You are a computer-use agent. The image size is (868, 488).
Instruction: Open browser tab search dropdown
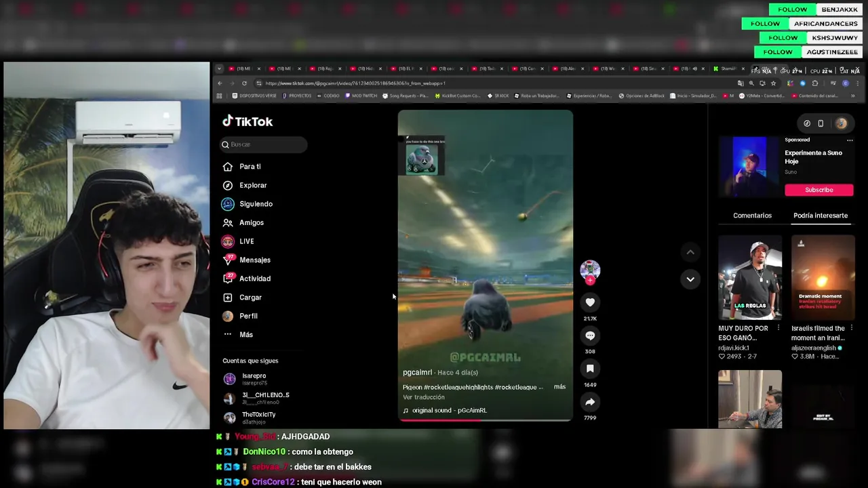point(219,68)
